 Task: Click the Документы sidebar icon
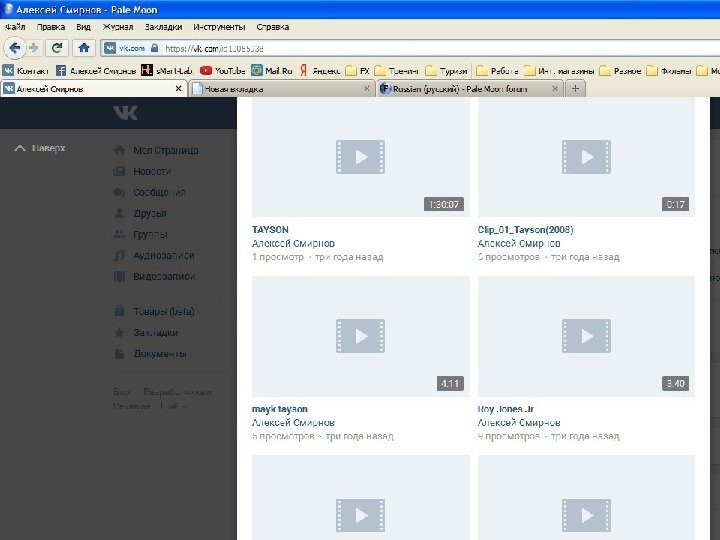tap(119, 354)
